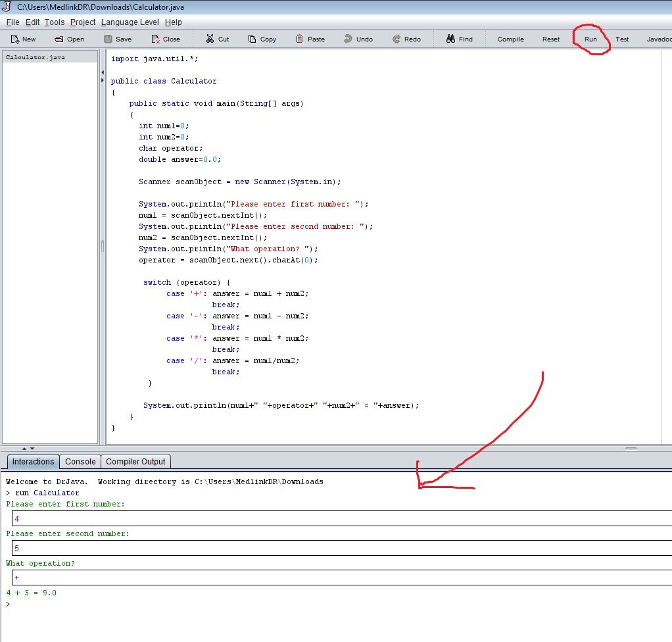This screenshot has width=672, height=642.
Task: Switch to the Compiler Output tab
Action: pyautogui.click(x=135, y=462)
